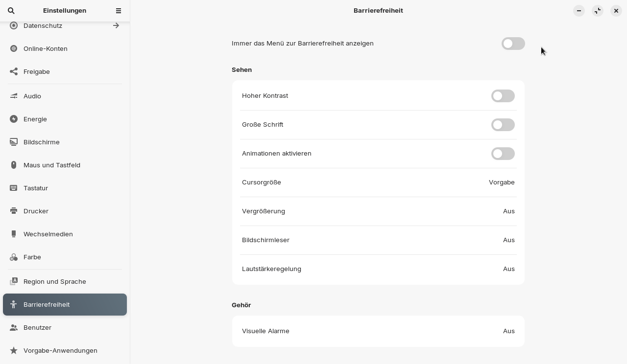Open the hamburger menu in Einstellungen
The height and width of the screenshot is (364, 627).
click(119, 10)
